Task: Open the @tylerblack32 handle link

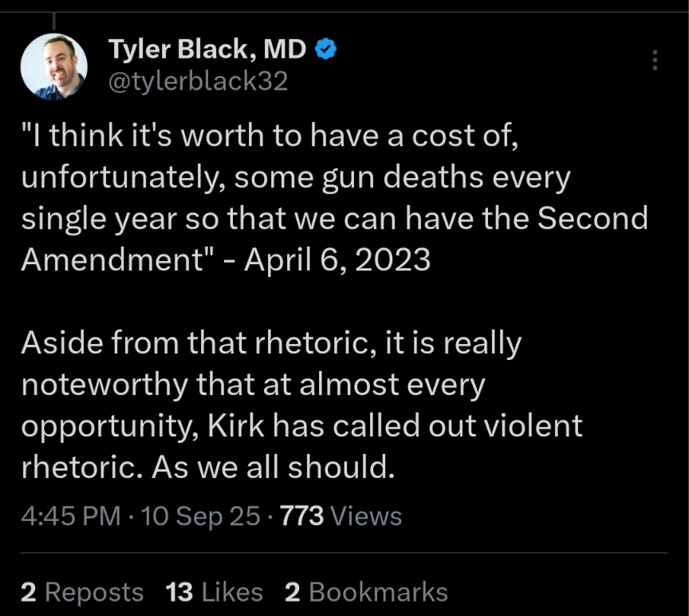Action: click(197, 81)
